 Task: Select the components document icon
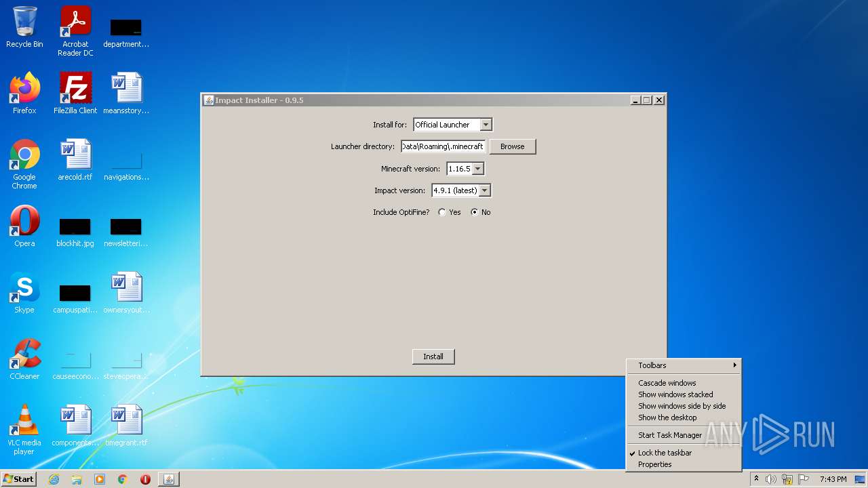(x=75, y=426)
